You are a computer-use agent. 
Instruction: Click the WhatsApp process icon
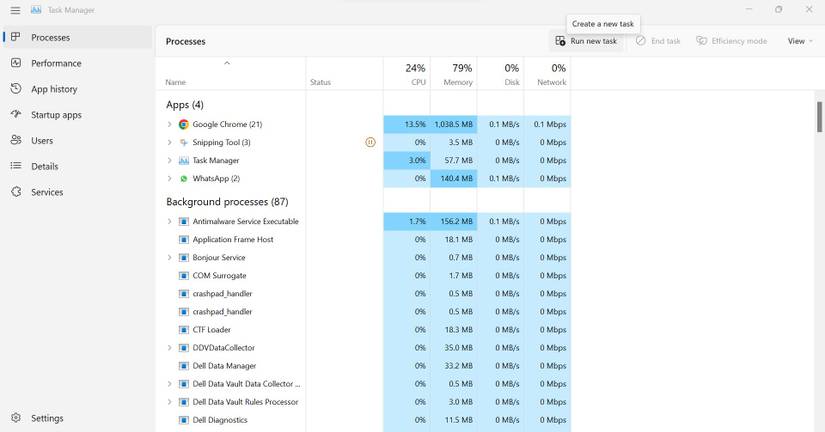[x=184, y=178]
